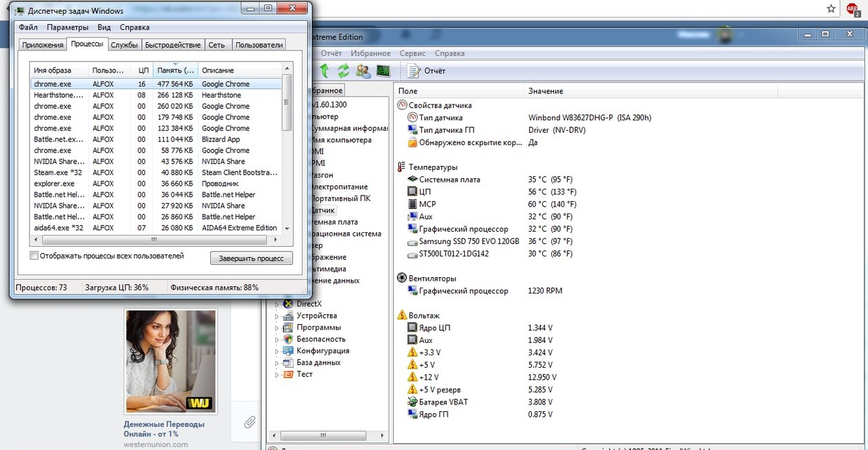Open the Избранное menu in AIDA64
868x450 pixels.
tap(371, 53)
